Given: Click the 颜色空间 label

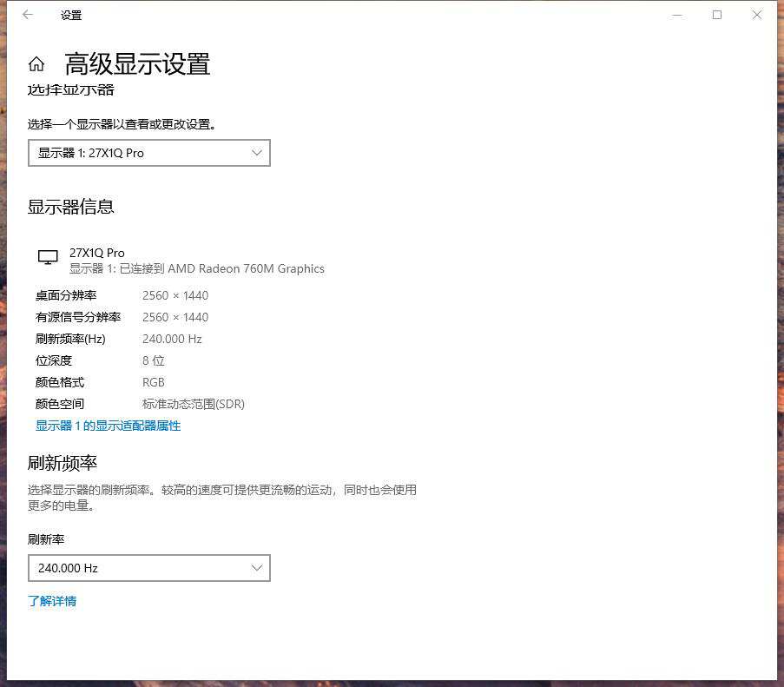Looking at the screenshot, I should pyautogui.click(x=60, y=404).
